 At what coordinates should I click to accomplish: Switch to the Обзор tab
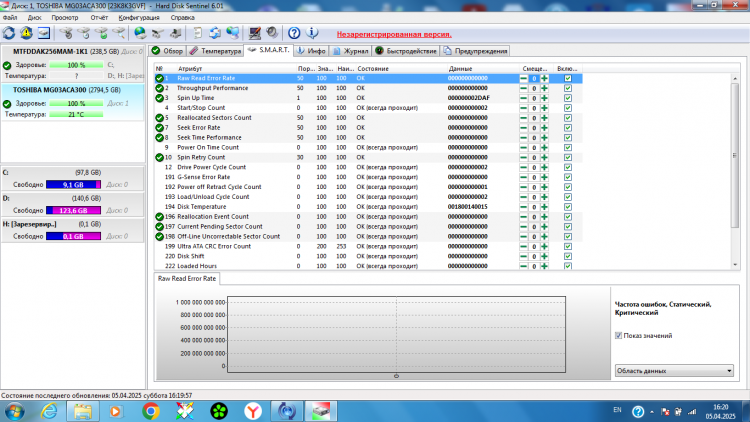pos(167,51)
